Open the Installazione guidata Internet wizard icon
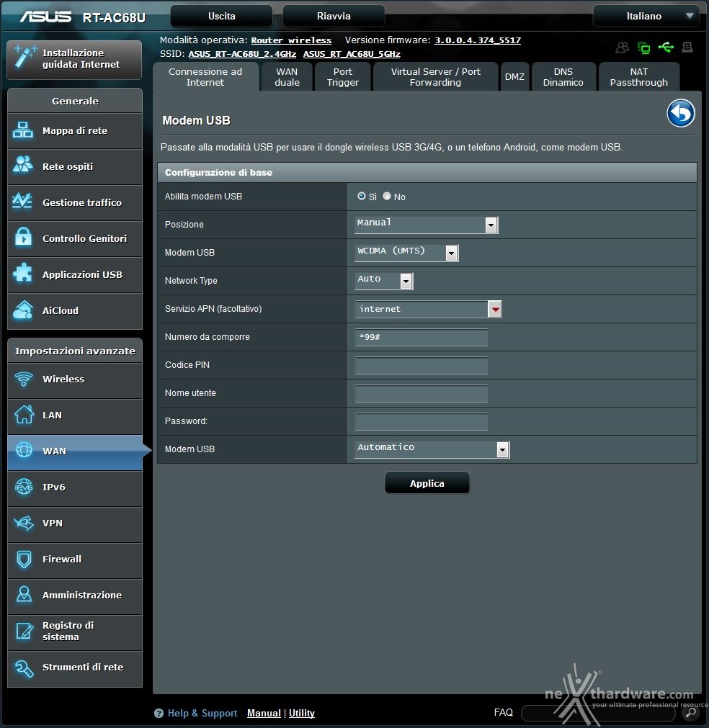Viewport: 709px width, 728px height. [24, 57]
